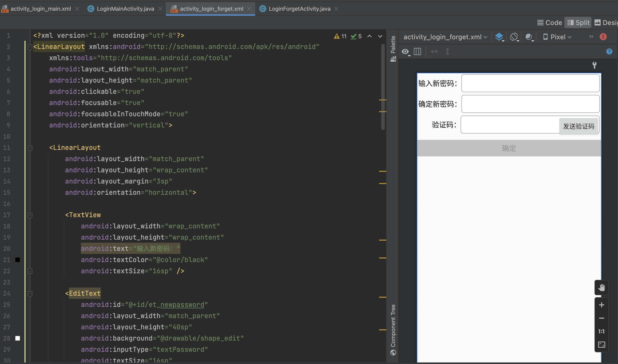
Task: Open the Pixel device dropdown
Action: click(x=557, y=37)
